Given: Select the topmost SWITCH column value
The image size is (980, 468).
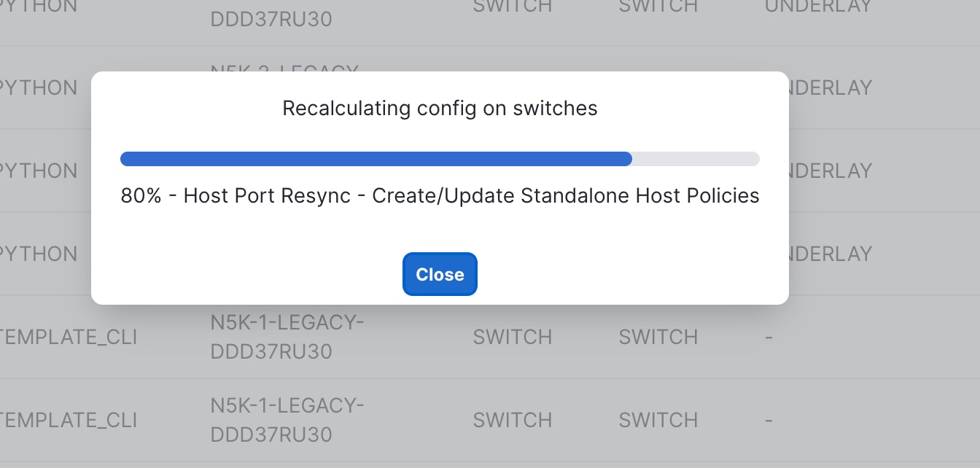Looking at the screenshot, I should tap(512, 6).
